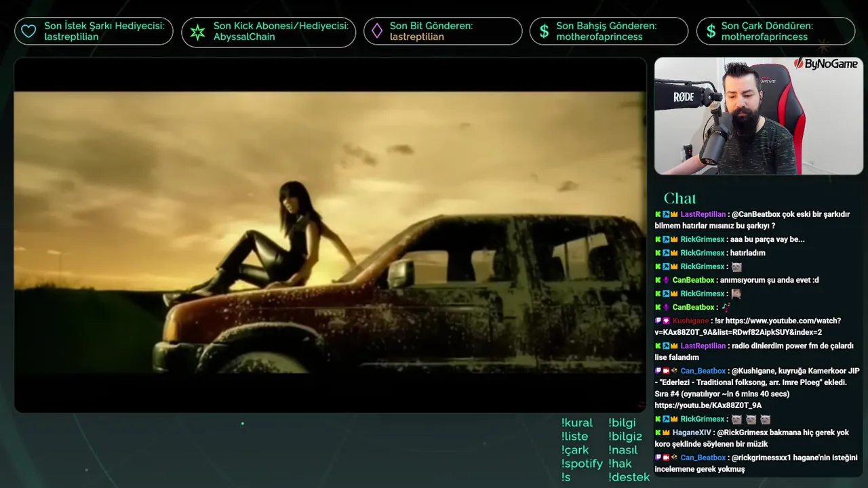The height and width of the screenshot is (488, 868).
Task: Click the HaganeXIV username in chat
Action: pyautogui.click(x=692, y=432)
